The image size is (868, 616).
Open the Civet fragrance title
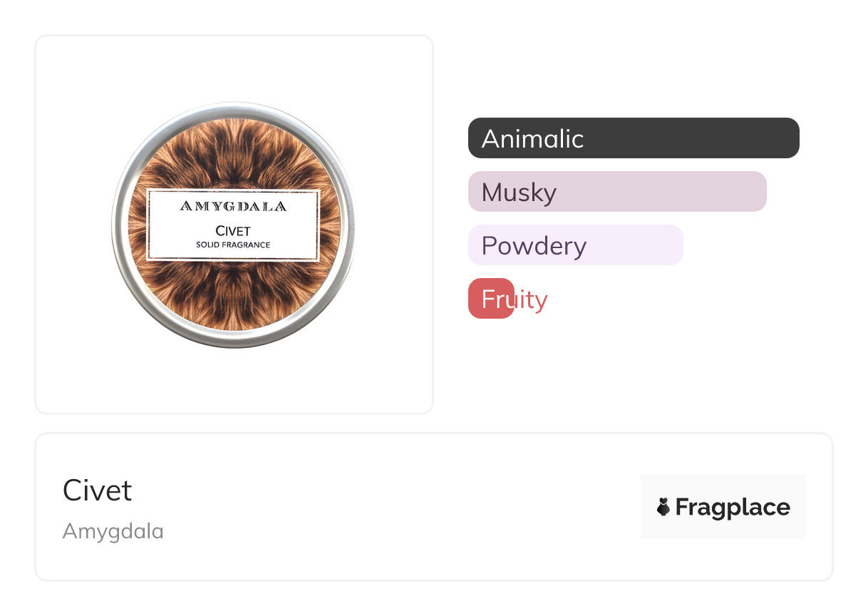click(97, 491)
